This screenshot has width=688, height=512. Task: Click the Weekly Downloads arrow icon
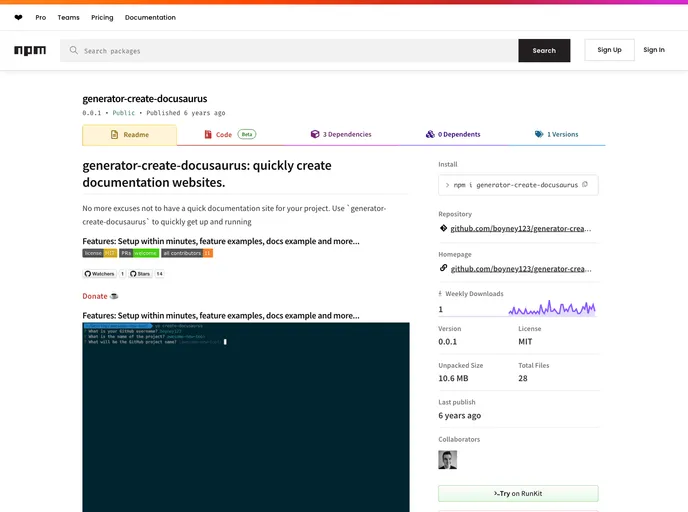440,294
